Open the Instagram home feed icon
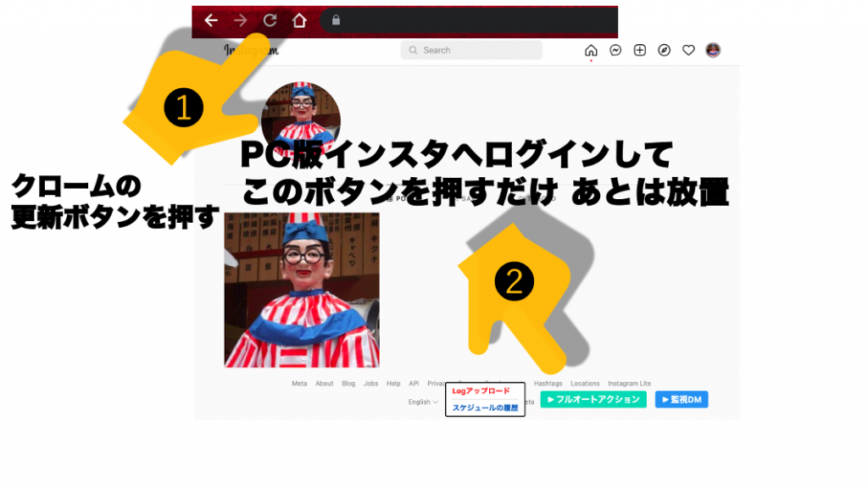Image resolution: width=868 pixels, height=488 pixels. (x=591, y=50)
